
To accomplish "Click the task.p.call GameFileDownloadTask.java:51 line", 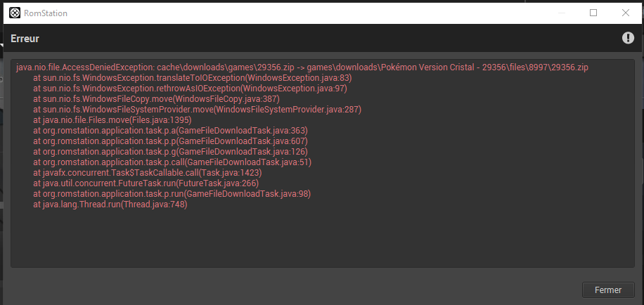I will [172, 162].
